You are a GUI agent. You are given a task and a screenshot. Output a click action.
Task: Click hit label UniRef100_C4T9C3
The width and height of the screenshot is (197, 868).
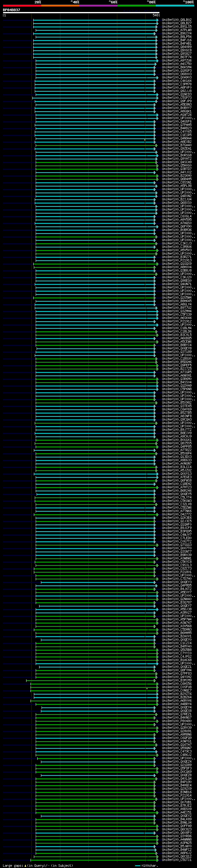[177, 752]
